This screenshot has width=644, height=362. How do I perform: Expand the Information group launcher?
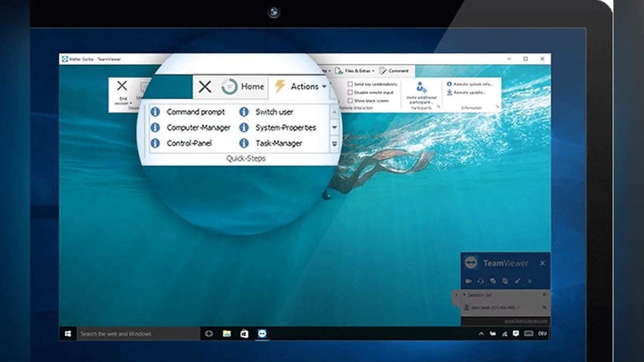click(x=497, y=107)
